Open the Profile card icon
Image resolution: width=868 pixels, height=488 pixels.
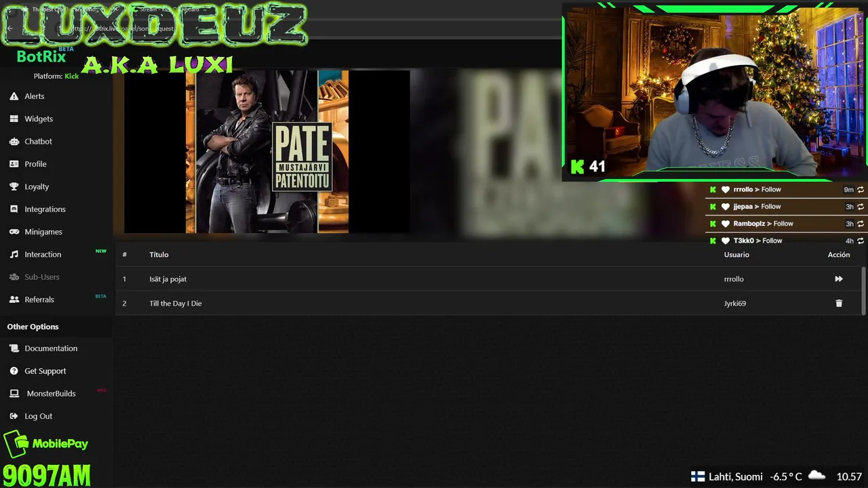(x=14, y=164)
